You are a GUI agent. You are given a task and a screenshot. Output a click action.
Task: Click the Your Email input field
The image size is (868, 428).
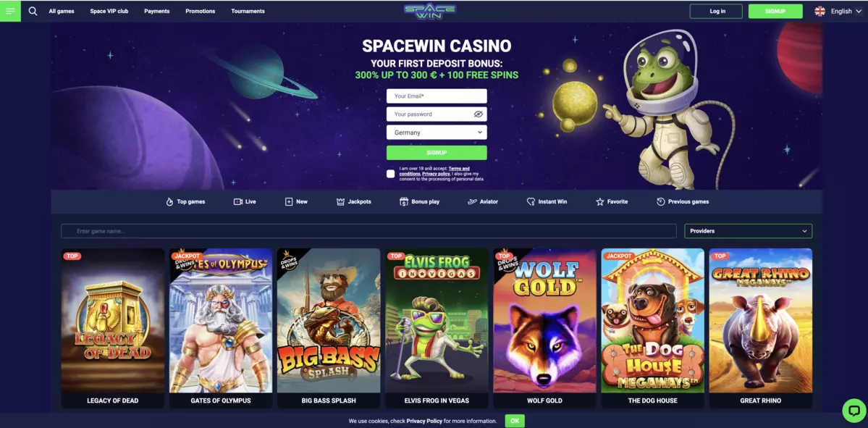click(437, 96)
